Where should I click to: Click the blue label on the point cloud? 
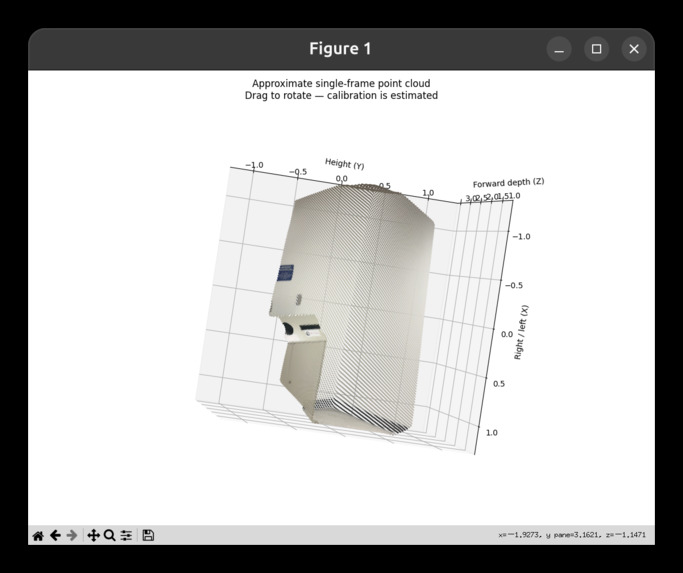point(285,273)
